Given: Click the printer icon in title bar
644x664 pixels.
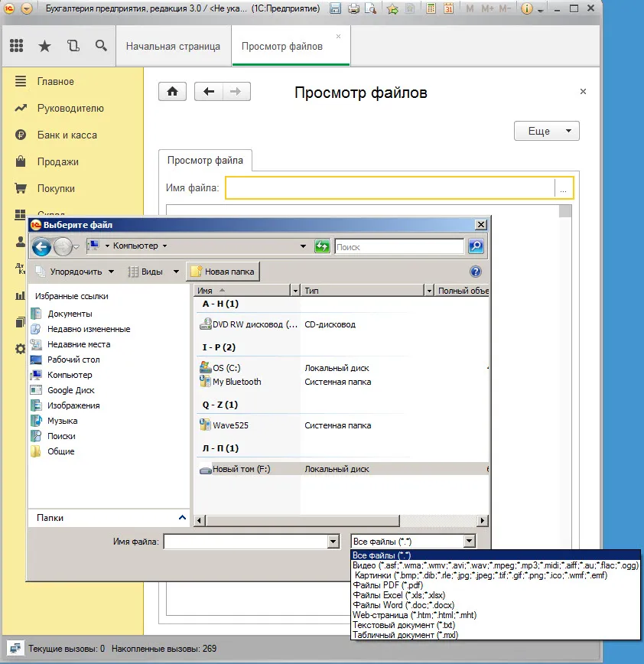Looking at the screenshot, I should tap(353, 8).
